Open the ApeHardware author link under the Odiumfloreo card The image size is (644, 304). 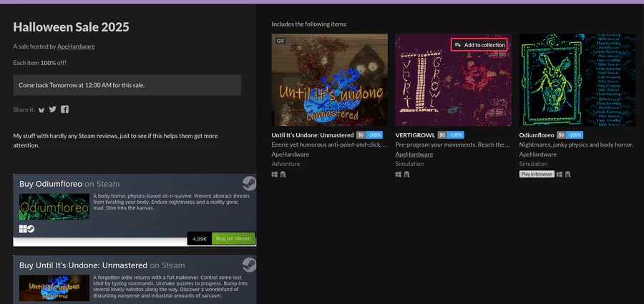pos(538,155)
